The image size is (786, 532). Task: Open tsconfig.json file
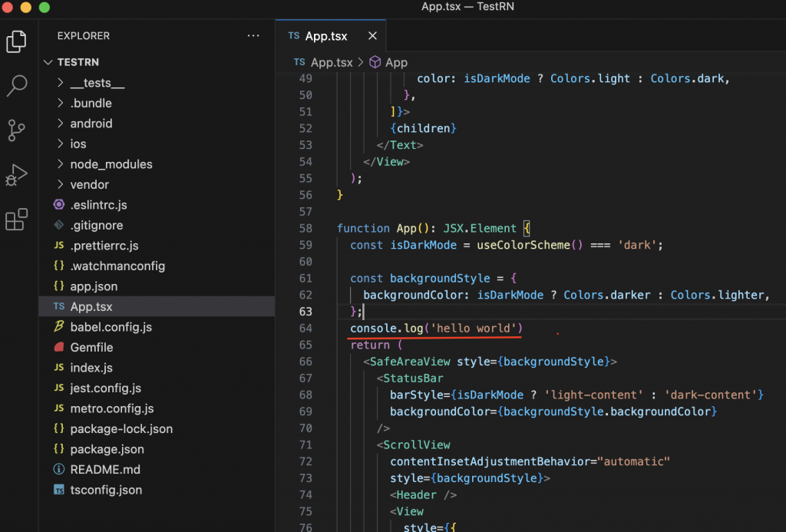click(x=157, y=490)
